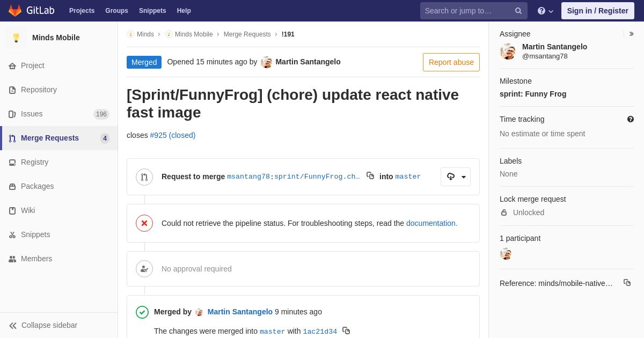
Task: Click the GitLab fox logo
Action: [x=15, y=11]
